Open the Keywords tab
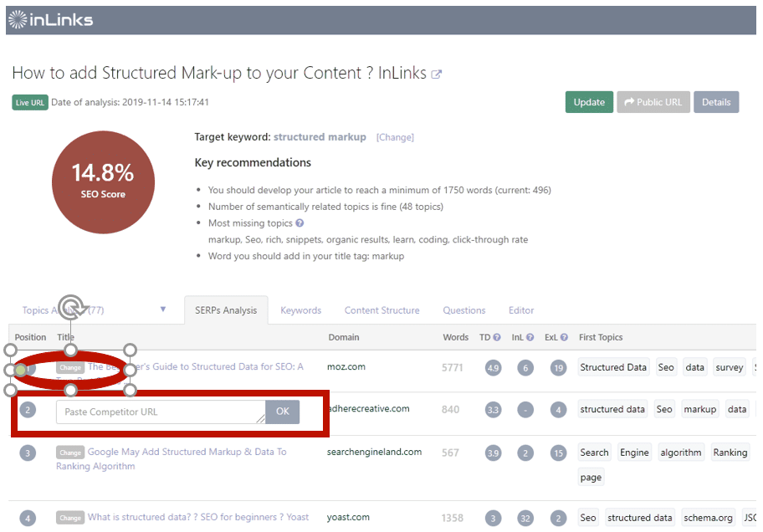The image size is (763, 532). click(300, 310)
